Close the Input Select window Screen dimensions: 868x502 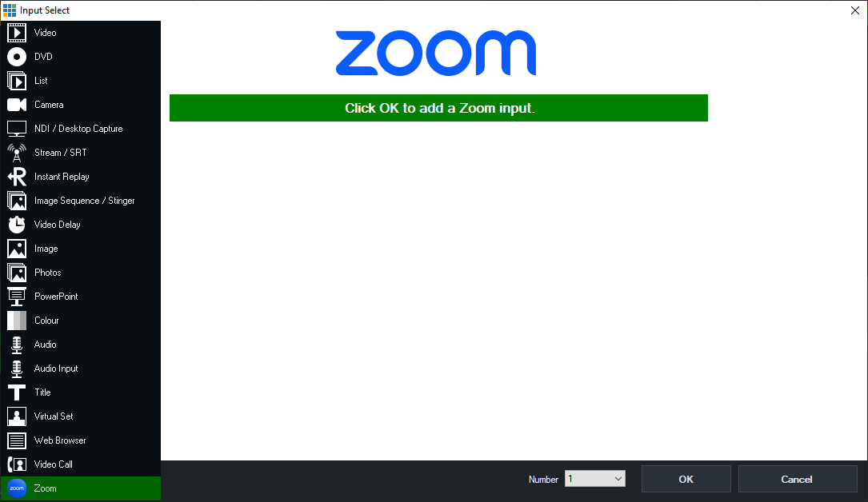[854, 10]
